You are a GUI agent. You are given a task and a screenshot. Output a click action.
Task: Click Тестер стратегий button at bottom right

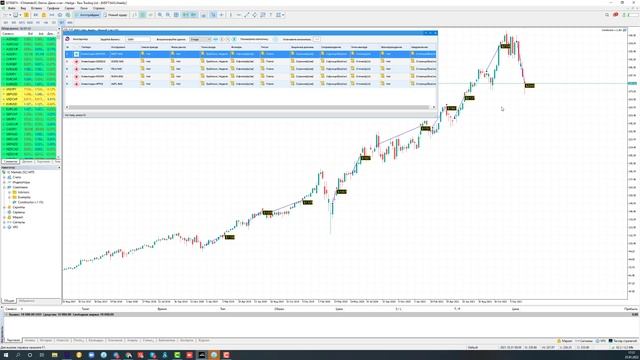(623, 341)
